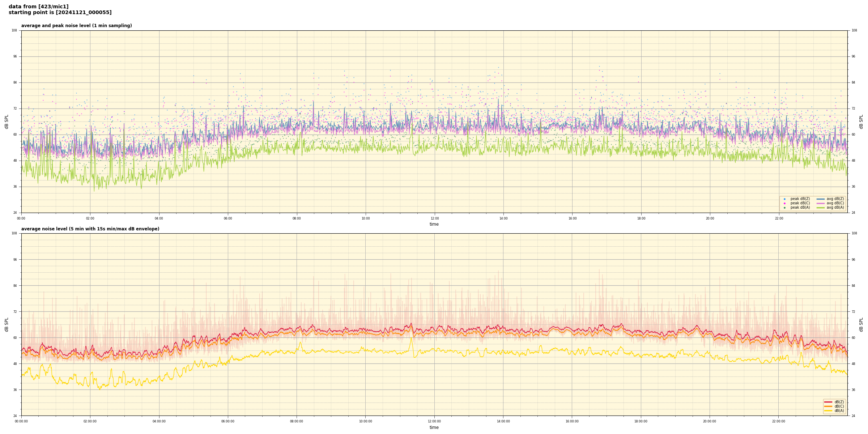This screenshot has width=868, height=434.
Task: Click the peak dB(A) legend entry
Action: 800,208
